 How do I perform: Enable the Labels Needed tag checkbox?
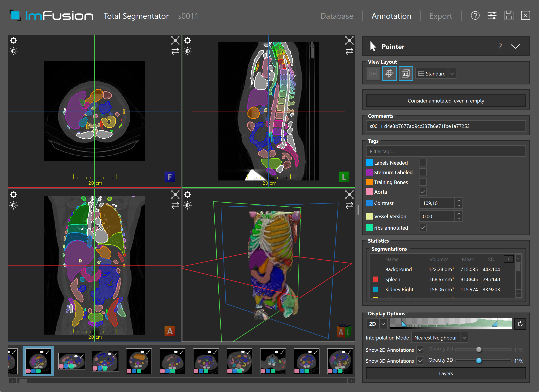pyautogui.click(x=423, y=163)
